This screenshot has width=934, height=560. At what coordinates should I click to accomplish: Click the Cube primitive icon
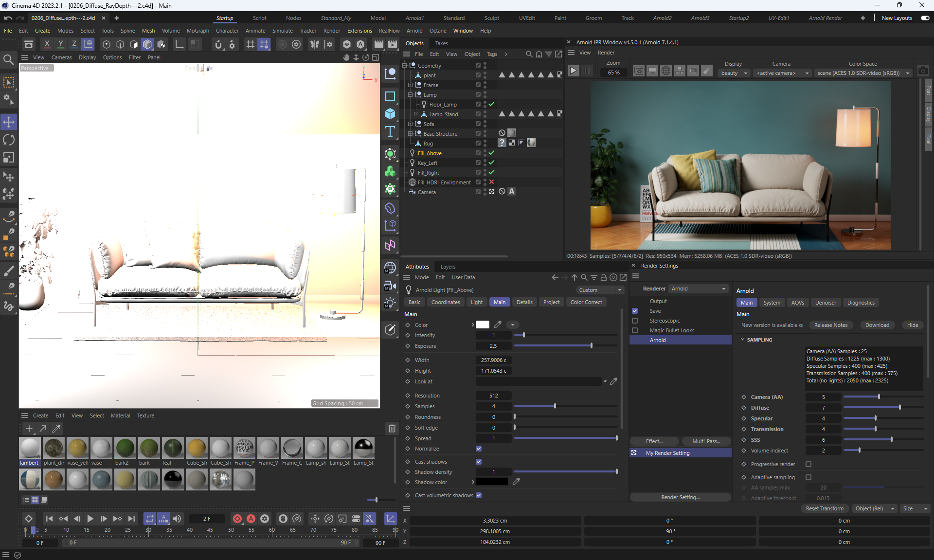pos(390,114)
